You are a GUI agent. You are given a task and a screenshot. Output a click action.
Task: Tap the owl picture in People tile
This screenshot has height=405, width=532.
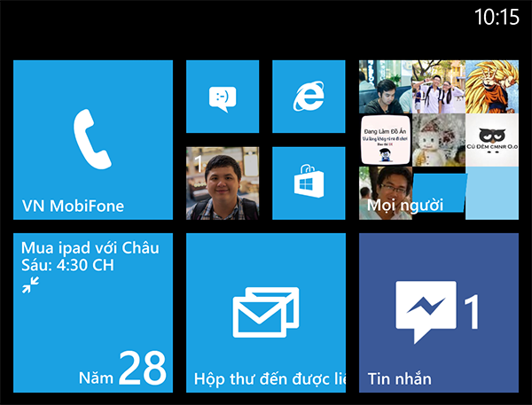(x=491, y=139)
